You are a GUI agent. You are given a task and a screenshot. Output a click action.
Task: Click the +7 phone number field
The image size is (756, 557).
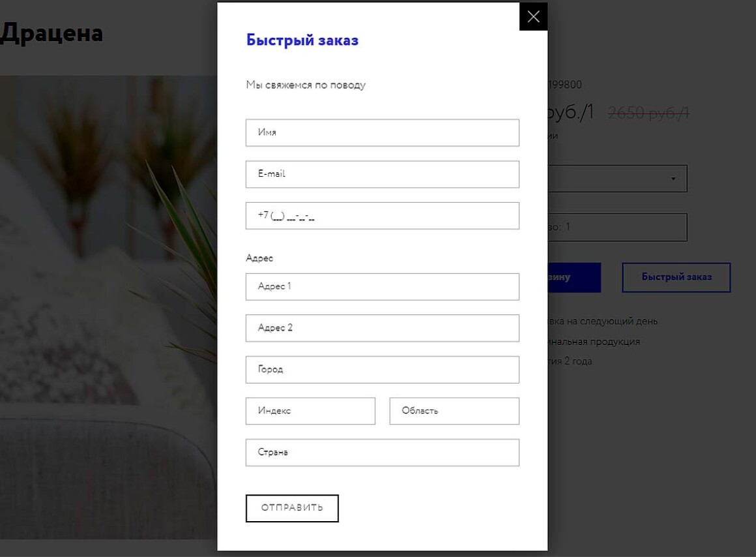point(383,216)
